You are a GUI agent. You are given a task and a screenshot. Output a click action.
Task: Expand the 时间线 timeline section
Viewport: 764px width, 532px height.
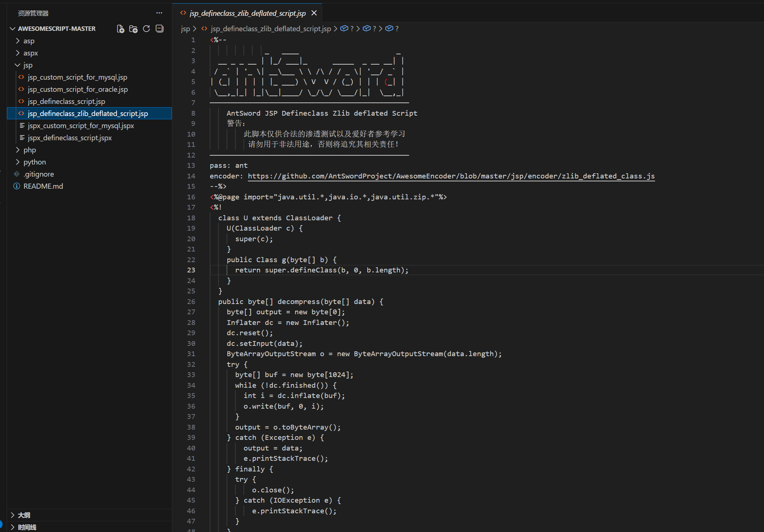[x=27, y=527]
